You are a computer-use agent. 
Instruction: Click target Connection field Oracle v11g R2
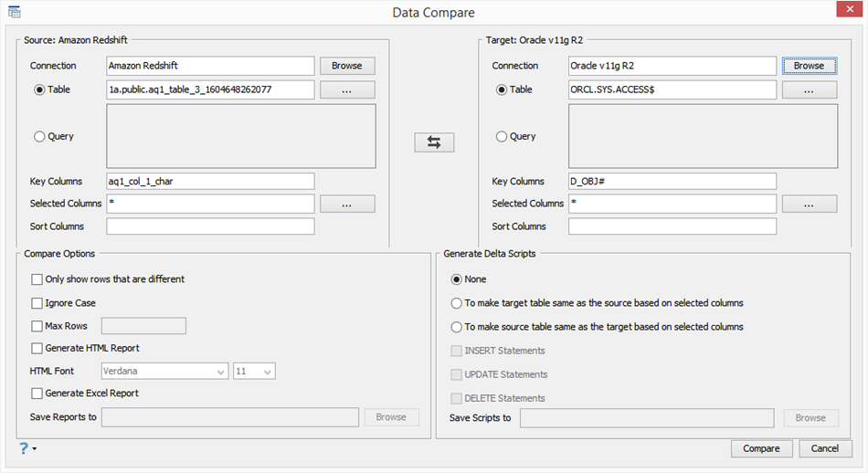click(x=672, y=66)
